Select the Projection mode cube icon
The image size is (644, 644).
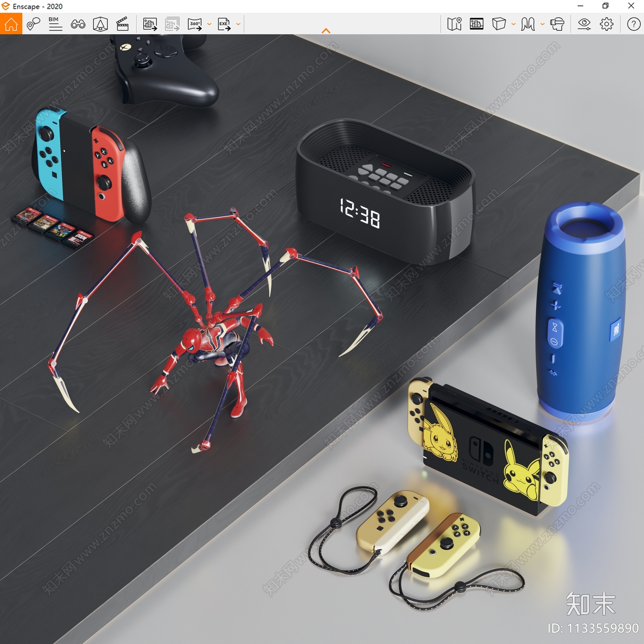pyautogui.click(x=499, y=24)
